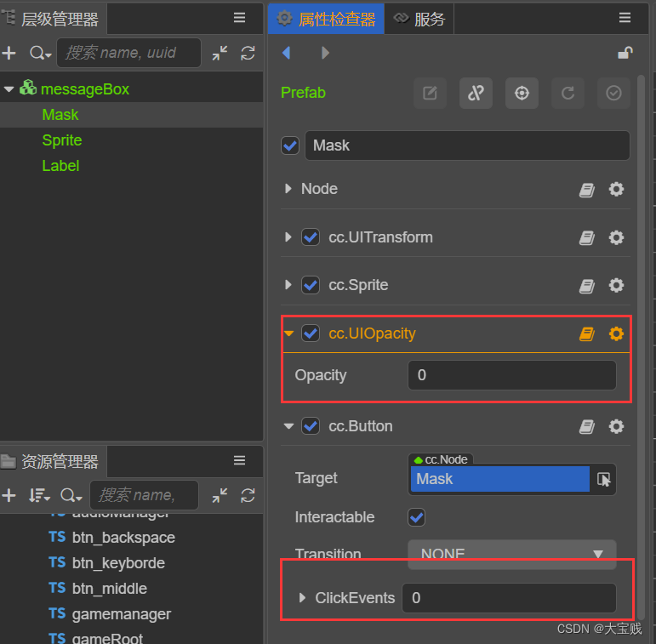The width and height of the screenshot is (656, 644).
Task: Open cc.UIOpacity gear settings menu
Action: pyautogui.click(x=616, y=334)
